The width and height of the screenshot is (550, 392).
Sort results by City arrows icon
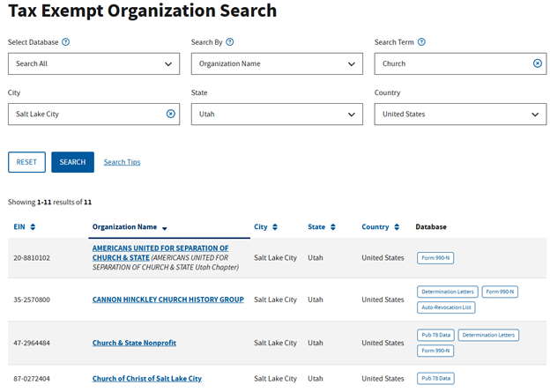tap(275, 227)
